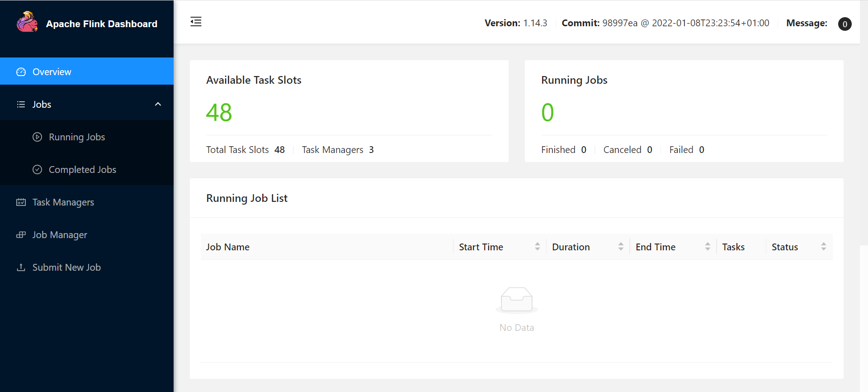Click the Job Manager build icon
The image size is (868, 392).
click(x=21, y=235)
